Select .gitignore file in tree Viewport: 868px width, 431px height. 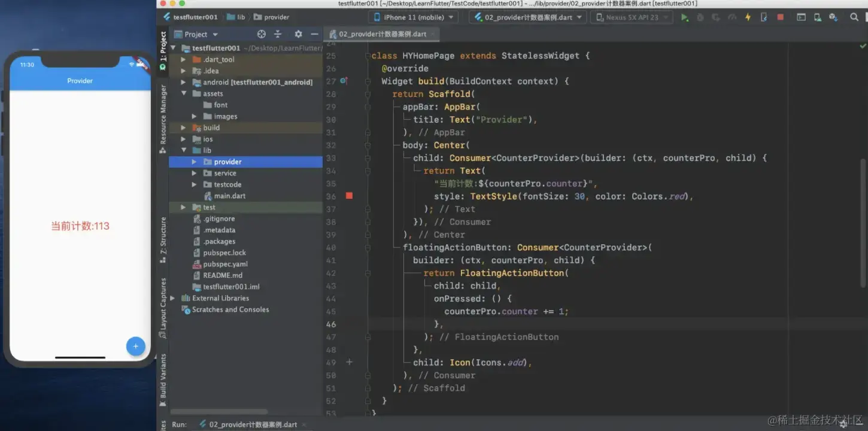219,218
